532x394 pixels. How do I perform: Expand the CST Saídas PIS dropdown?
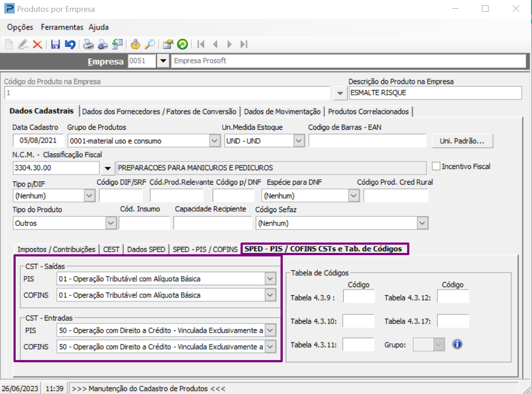click(270, 279)
